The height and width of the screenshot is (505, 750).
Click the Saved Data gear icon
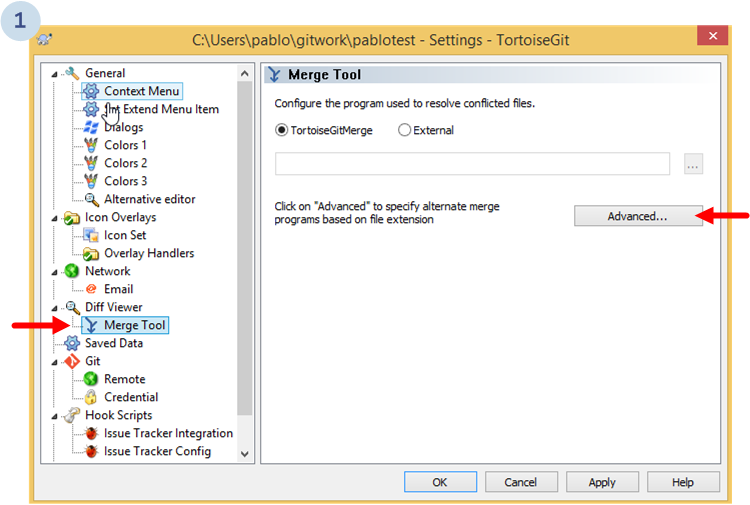72,343
